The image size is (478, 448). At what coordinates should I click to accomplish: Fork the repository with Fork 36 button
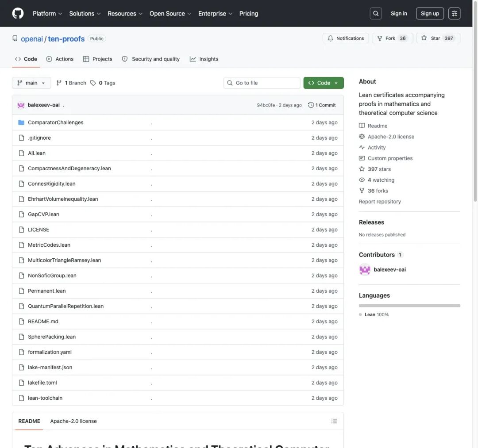(x=392, y=38)
